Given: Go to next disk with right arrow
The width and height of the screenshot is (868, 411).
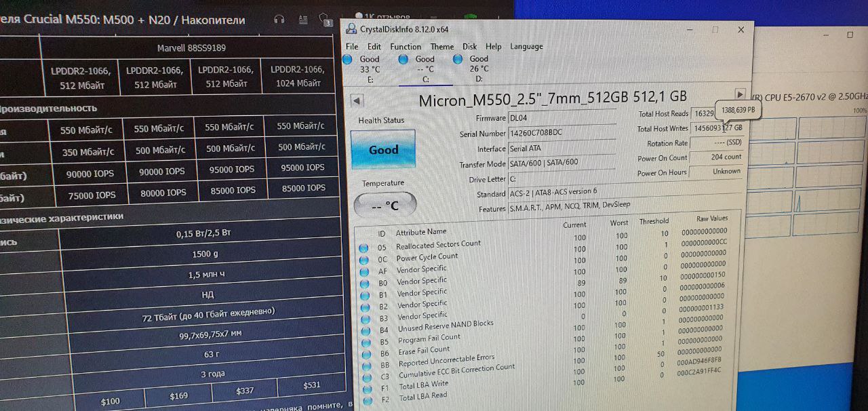Looking at the screenshot, I should 740,94.
